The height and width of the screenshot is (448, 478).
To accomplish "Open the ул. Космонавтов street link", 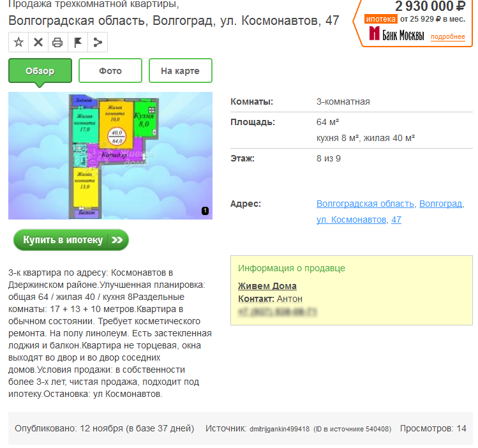I will pos(351,220).
